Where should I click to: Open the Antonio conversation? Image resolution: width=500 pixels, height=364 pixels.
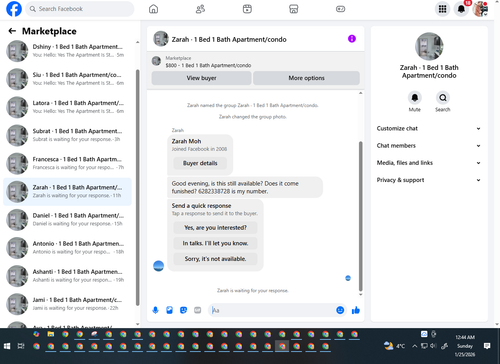[67, 248]
